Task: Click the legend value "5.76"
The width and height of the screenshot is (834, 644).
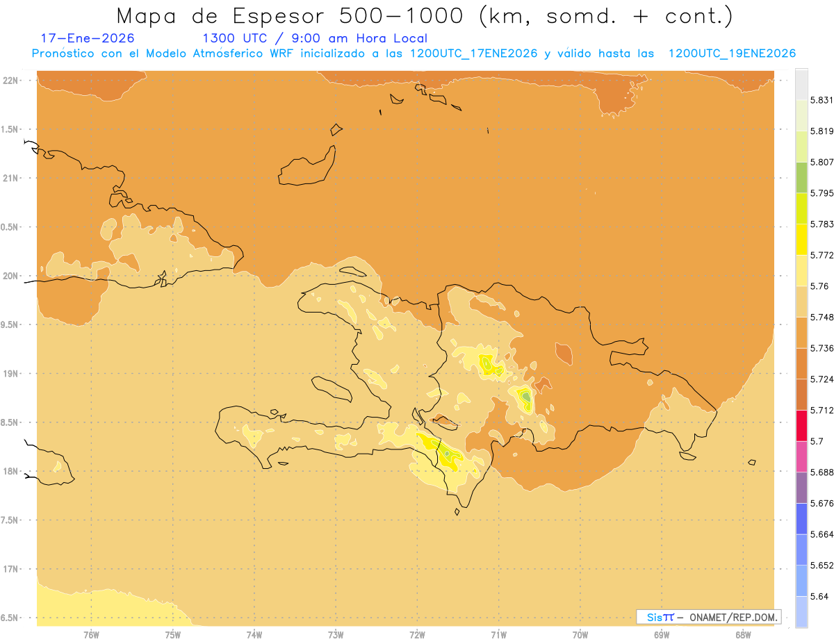Action: coord(819,286)
